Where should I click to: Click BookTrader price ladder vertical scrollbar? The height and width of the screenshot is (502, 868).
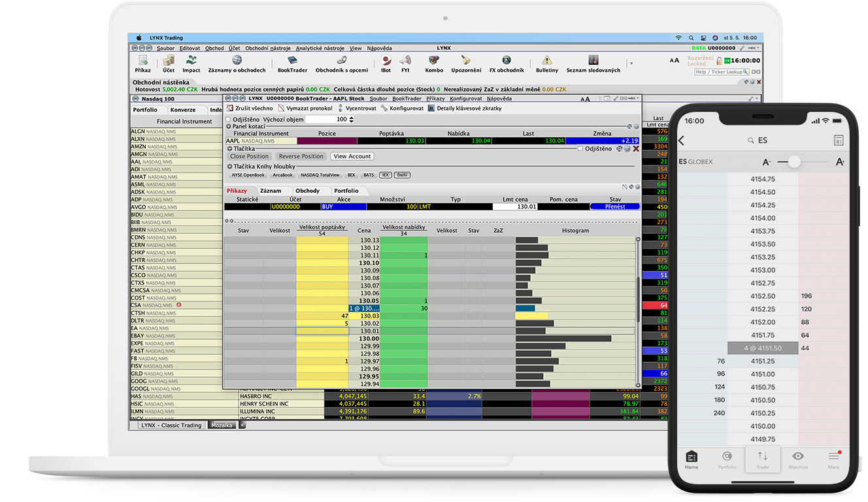638,301
